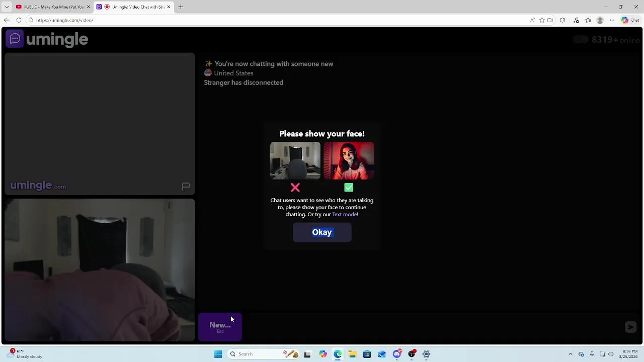The width and height of the screenshot is (644, 362).
Task: Select the Umingle Video Chat tab
Action: point(134,7)
